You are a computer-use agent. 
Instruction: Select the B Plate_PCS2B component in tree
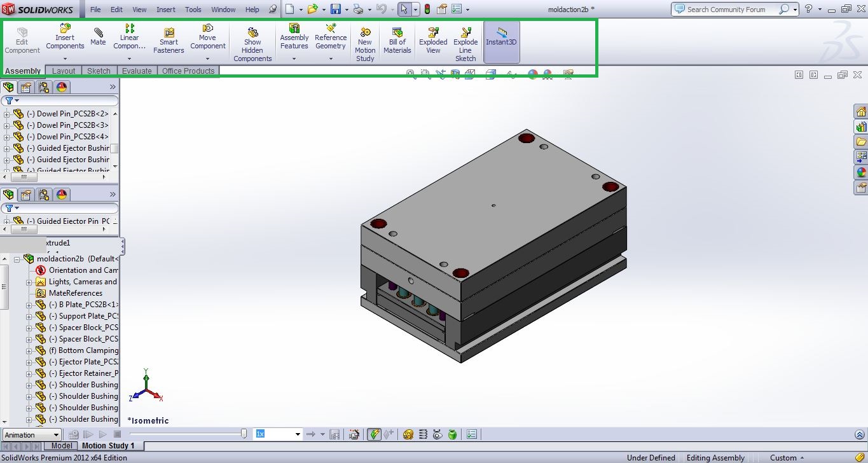click(83, 305)
